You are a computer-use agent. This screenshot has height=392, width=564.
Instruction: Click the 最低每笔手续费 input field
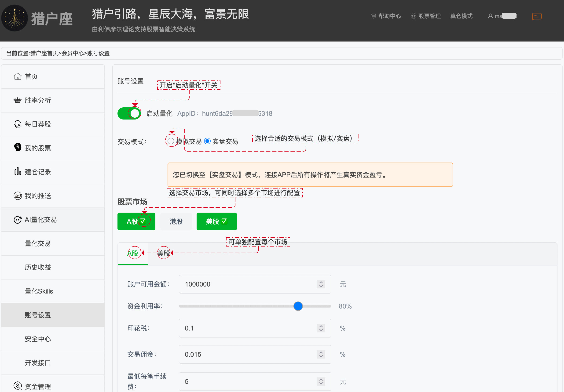[x=255, y=381]
